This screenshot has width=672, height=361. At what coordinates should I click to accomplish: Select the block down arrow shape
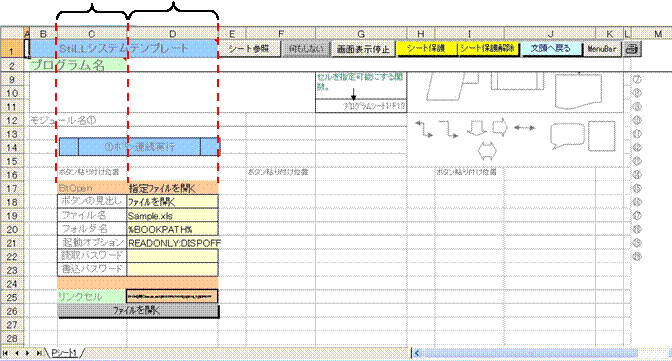click(476, 128)
